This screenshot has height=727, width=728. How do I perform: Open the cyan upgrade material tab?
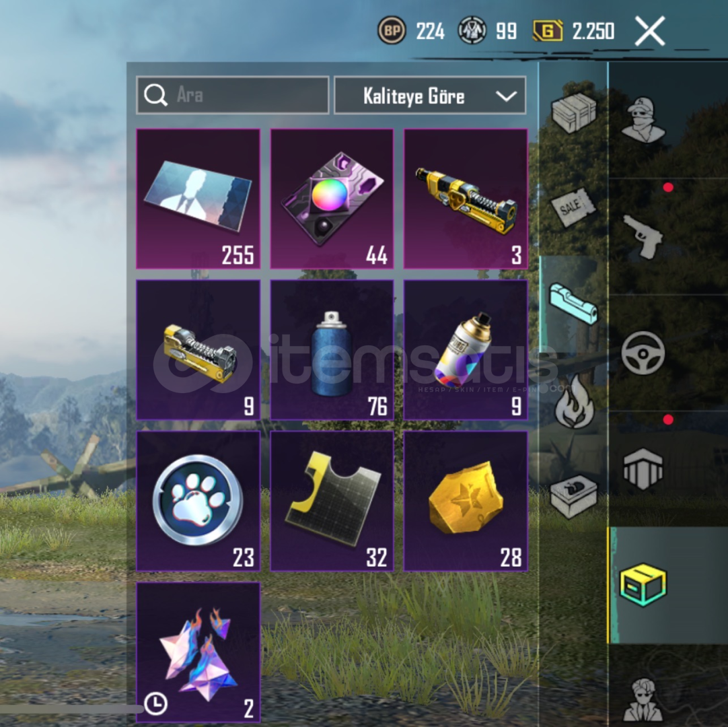click(574, 304)
